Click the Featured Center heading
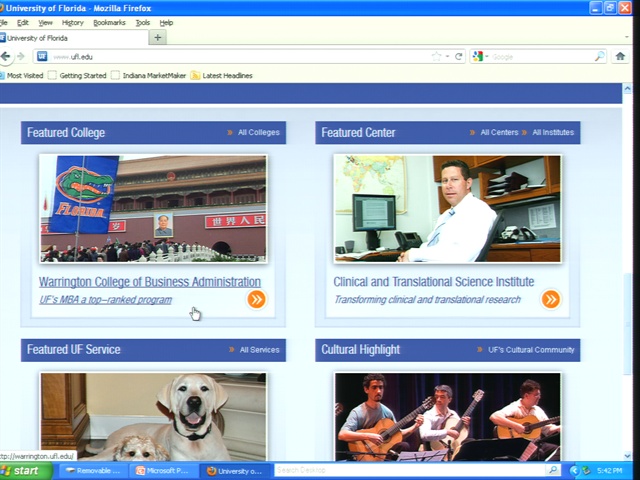This screenshot has width=640, height=480. 358,133
